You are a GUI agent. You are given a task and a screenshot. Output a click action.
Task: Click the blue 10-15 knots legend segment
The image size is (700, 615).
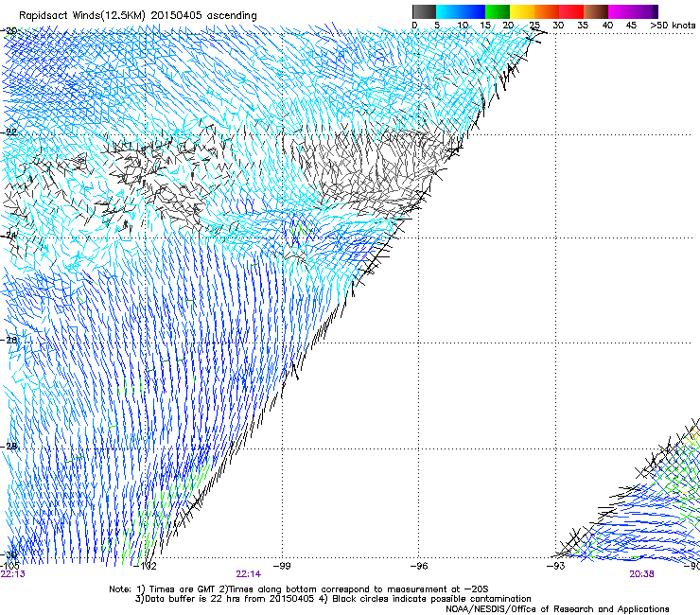coord(473,11)
